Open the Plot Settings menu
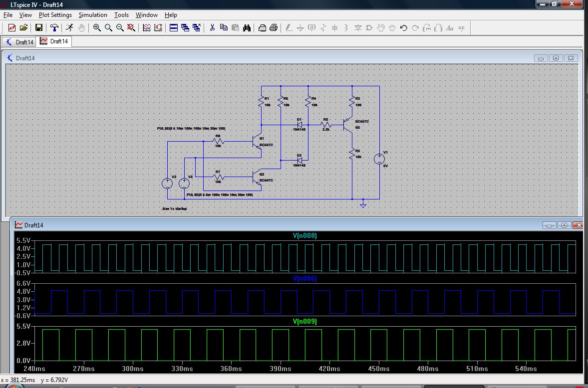Image resolution: width=588 pixels, height=388 pixels. [x=55, y=15]
